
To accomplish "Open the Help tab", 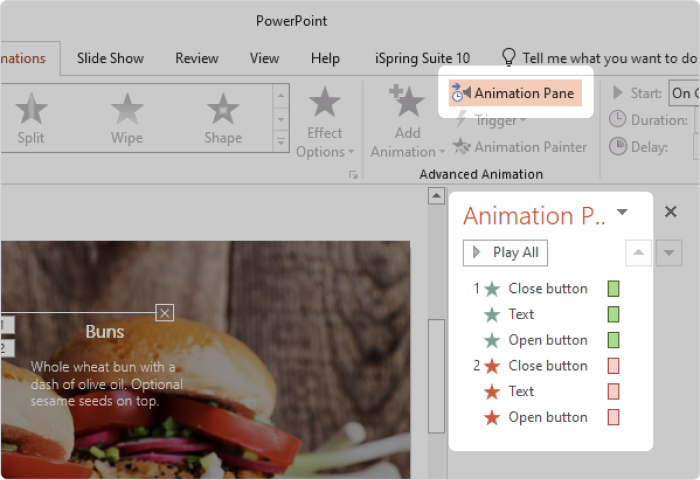I will [325, 58].
